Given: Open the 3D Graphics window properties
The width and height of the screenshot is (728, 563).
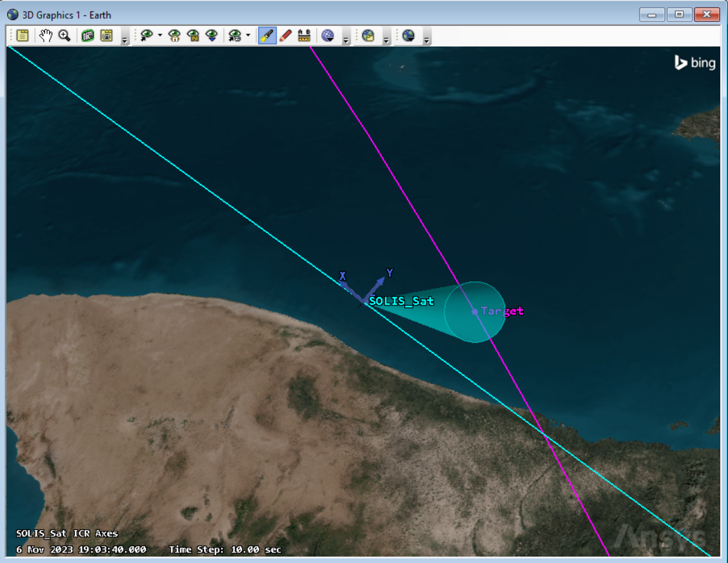Looking at the screenshot, I should (x=21, y=36).
